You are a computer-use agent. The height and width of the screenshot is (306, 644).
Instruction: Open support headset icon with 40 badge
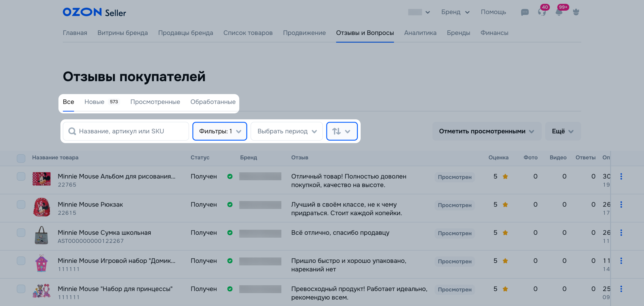541,12
